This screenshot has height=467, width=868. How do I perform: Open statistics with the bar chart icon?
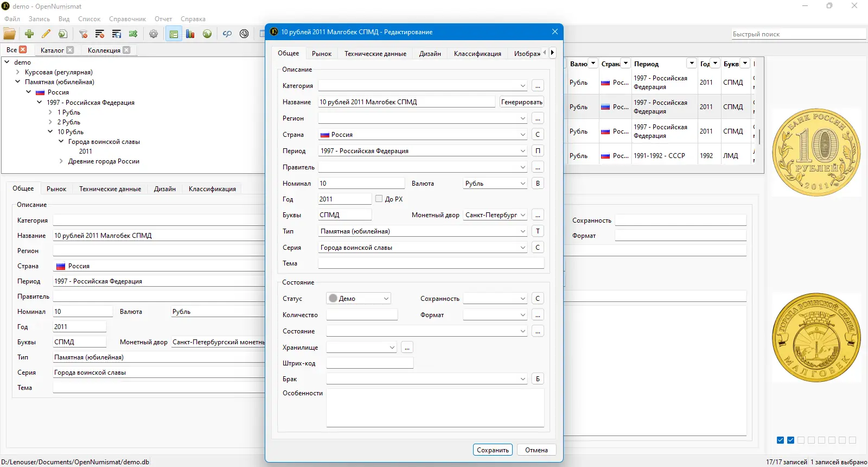click(190, 34)
